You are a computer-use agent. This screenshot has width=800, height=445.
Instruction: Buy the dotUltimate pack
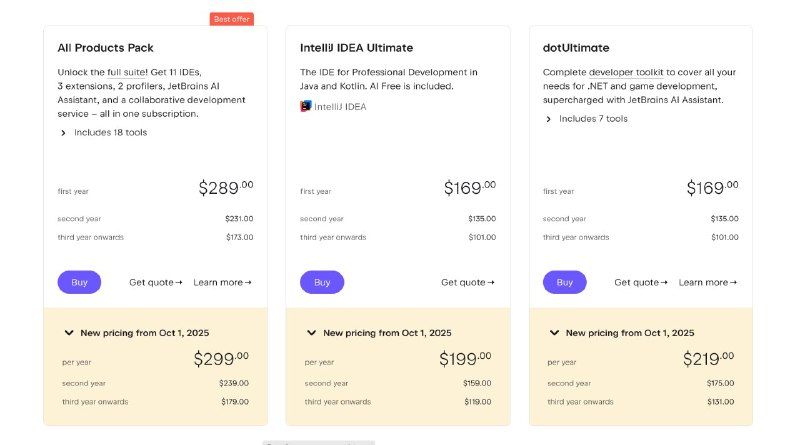[x=565, y=282]
